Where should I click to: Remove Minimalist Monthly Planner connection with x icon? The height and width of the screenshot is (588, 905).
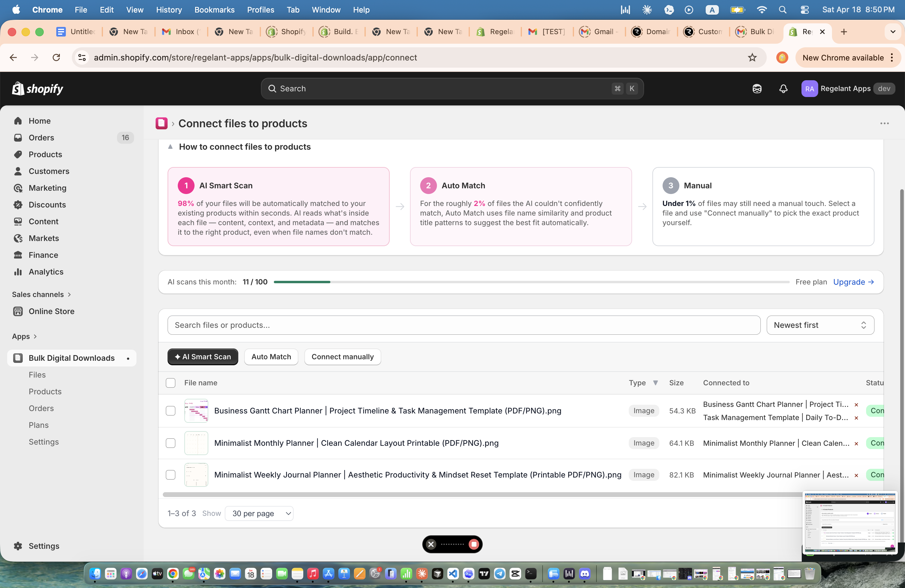click(x=856, y=443)
